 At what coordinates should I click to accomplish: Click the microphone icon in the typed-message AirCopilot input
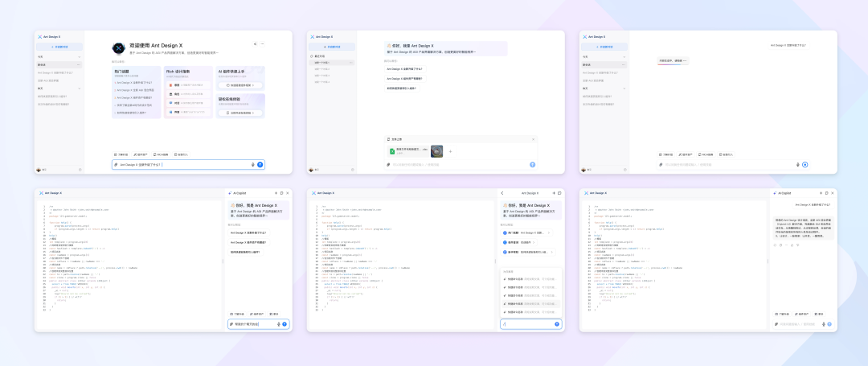tap(278, 324)
